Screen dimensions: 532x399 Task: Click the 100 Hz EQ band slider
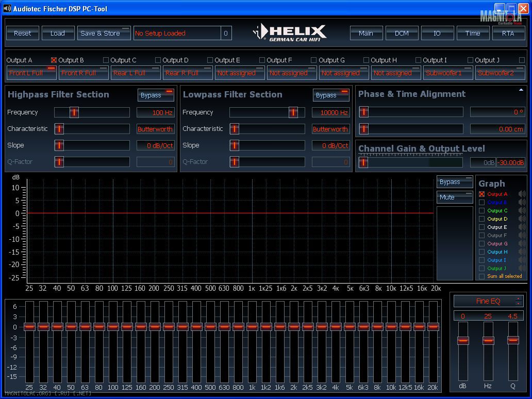[113, 327]
